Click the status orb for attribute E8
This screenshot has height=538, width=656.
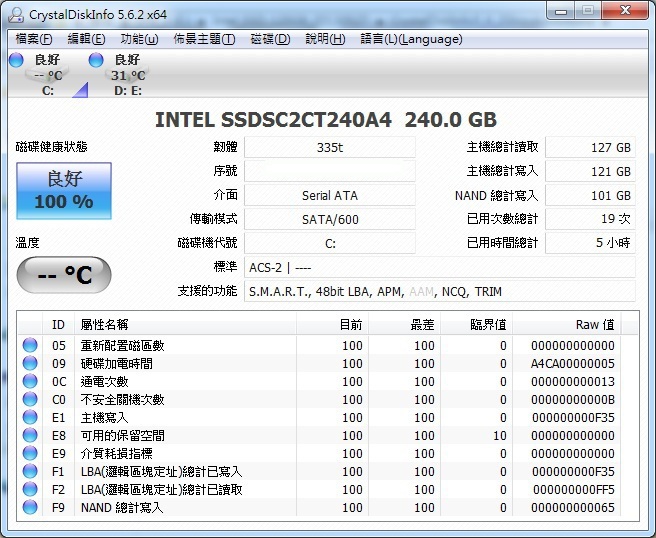[x=30, y=435]
